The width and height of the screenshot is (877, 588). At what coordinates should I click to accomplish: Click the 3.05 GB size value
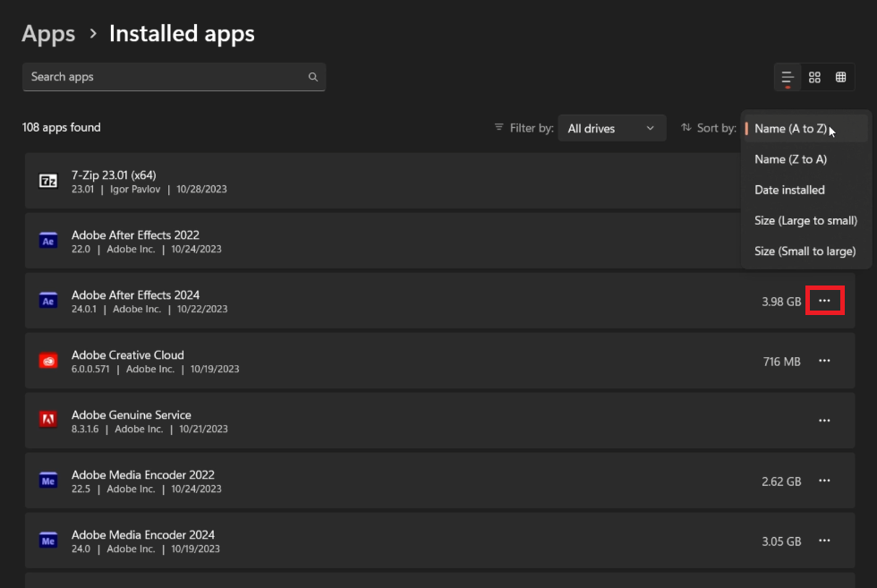click(x=781, y=541)
